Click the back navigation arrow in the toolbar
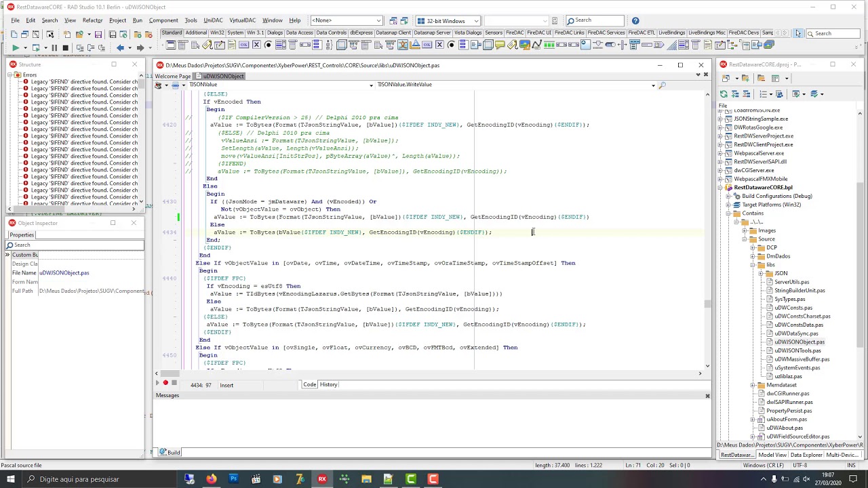The width and height of the screenshot is (868, 488). pos(120,47)
